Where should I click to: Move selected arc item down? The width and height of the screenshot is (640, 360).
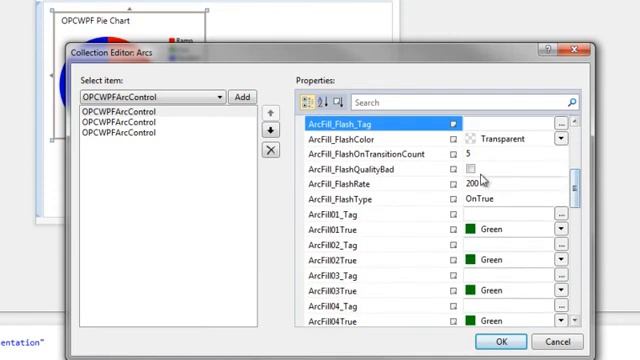click(271, 131)
